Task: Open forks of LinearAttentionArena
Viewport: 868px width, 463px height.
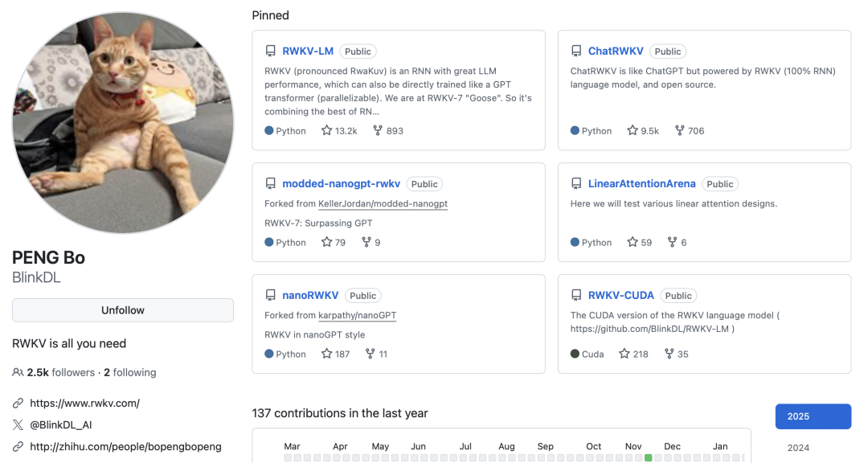Action: click(x=677, y=242)
